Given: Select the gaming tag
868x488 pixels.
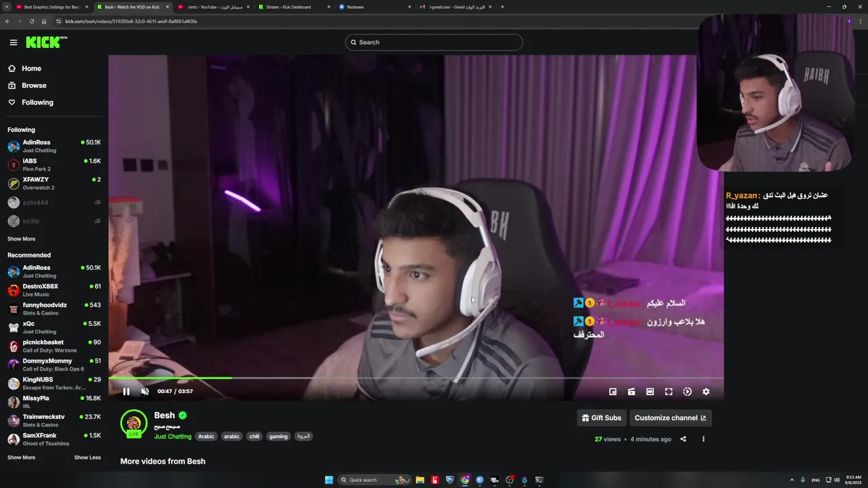Looking at the screenshot, I should [279, 436].
